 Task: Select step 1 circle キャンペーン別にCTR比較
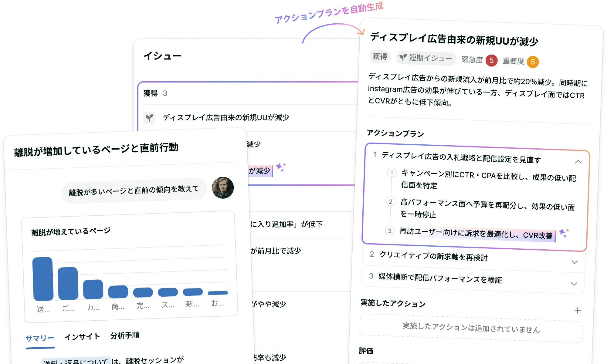pos(392,173)
